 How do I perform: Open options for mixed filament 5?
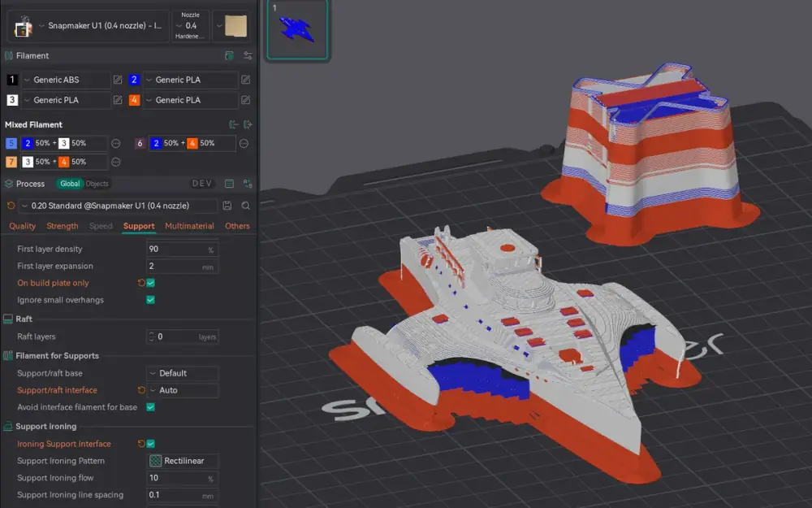click(116, 144)
